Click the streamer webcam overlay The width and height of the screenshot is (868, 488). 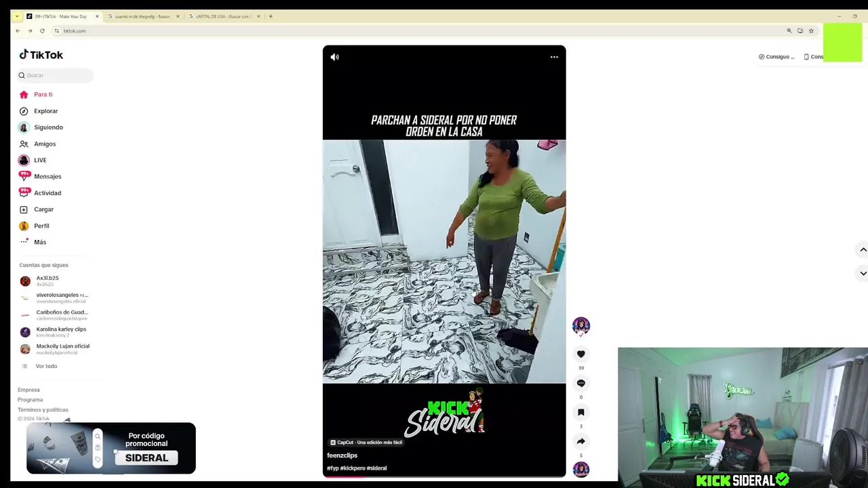(x=743, y=418)
